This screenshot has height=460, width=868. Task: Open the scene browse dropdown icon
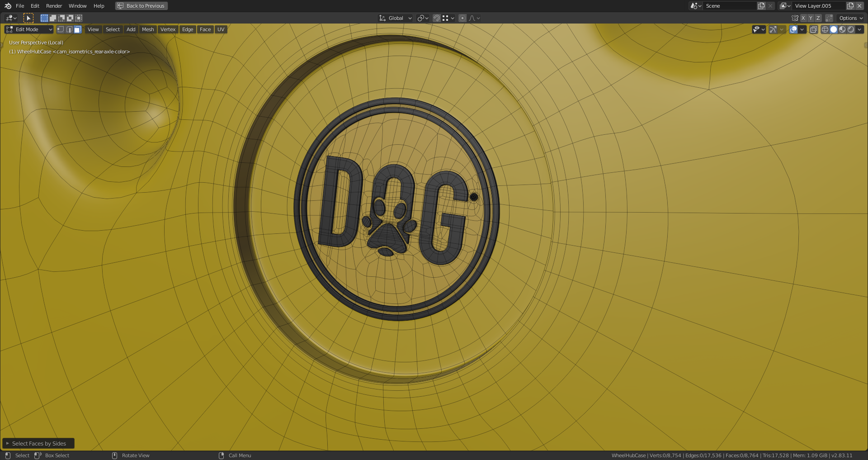point(696,6)
